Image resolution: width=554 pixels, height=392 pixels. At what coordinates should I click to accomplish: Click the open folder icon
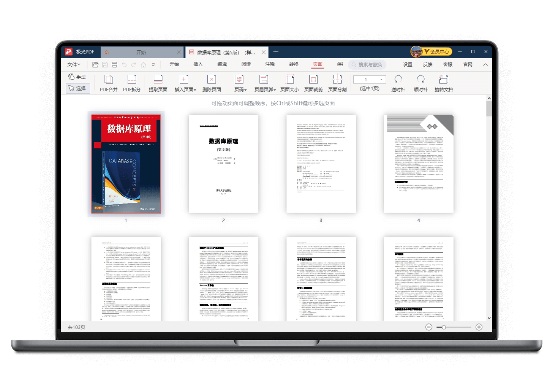95,65
